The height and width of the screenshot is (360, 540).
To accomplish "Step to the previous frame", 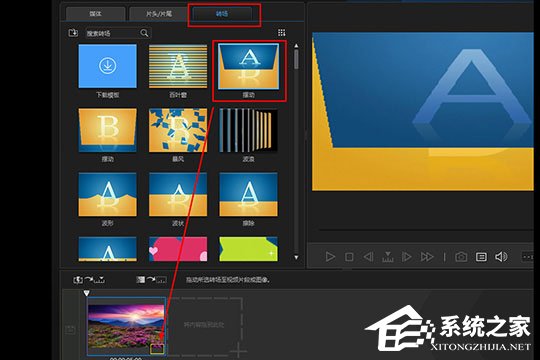I will tap(368, 257).
